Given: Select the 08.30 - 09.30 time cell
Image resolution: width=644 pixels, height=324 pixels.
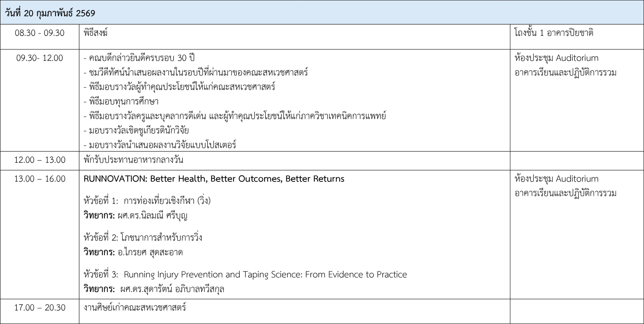Looking at the screenshot, I should (x=40, y=33).
